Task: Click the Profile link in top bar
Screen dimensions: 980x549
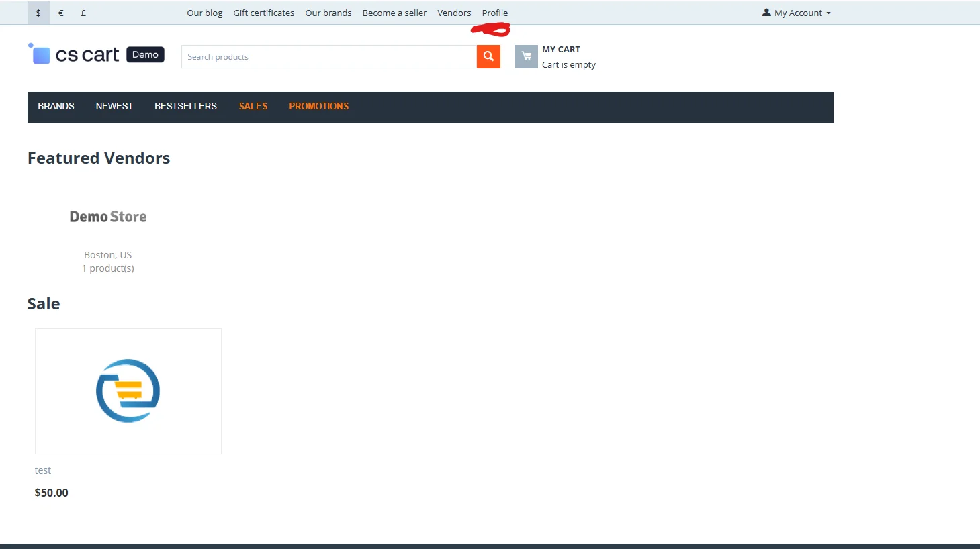Action: [494, 13]
